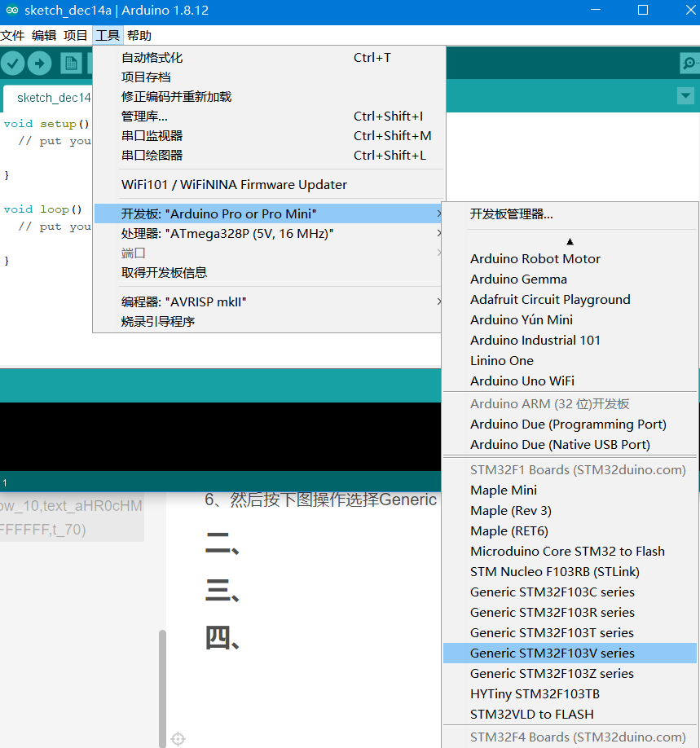This screenshot has height=748, width=700.
Task: Open 串口监视器 menu entry
Action: (x=270, y=136)
